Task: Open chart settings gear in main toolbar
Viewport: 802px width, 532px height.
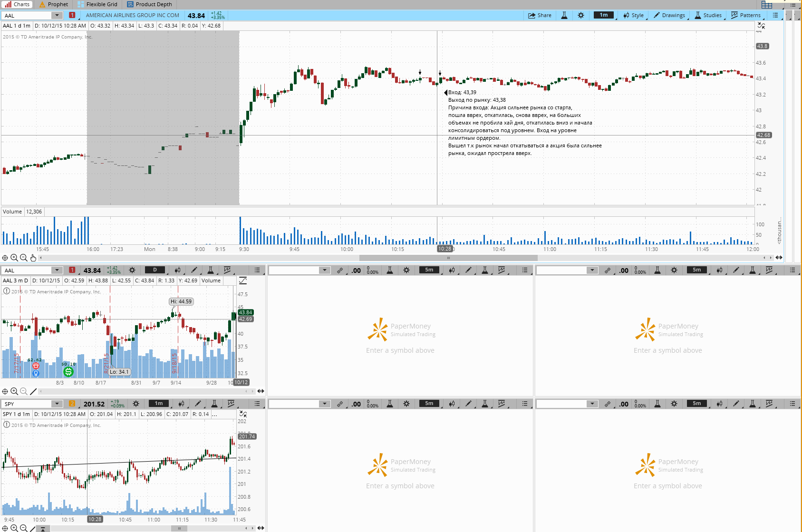Action: tap(581, 15)
